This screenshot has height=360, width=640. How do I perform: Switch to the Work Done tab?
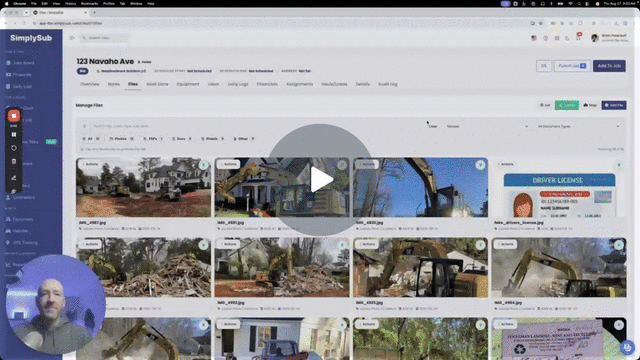point(157,84)
